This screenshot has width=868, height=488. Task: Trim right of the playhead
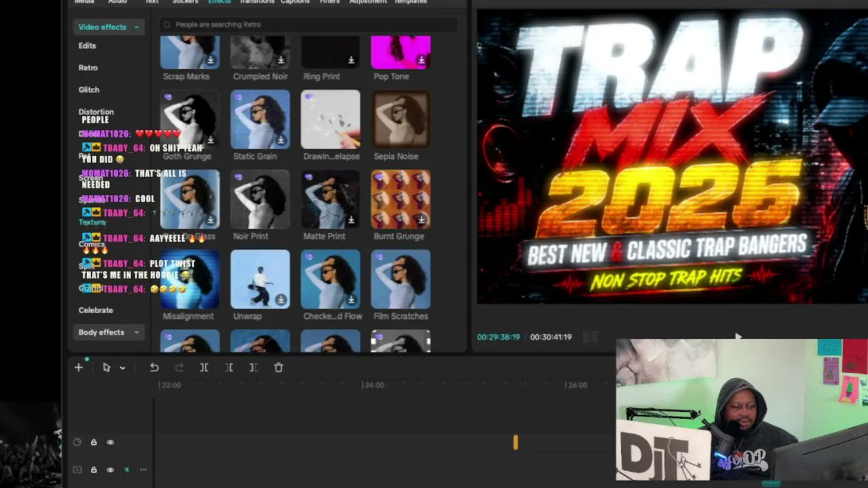pos(254,367)
